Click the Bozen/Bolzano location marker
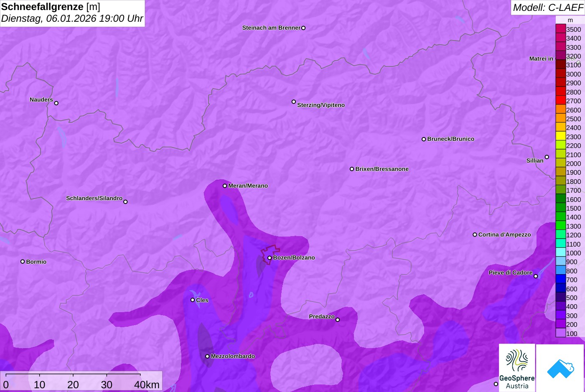This screenshot has height=392, width=585. 270,258
